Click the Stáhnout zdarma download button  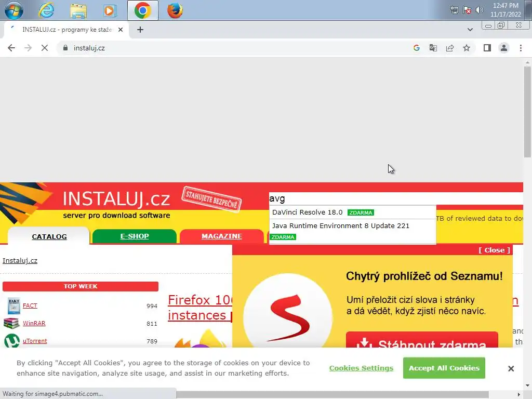422,340
